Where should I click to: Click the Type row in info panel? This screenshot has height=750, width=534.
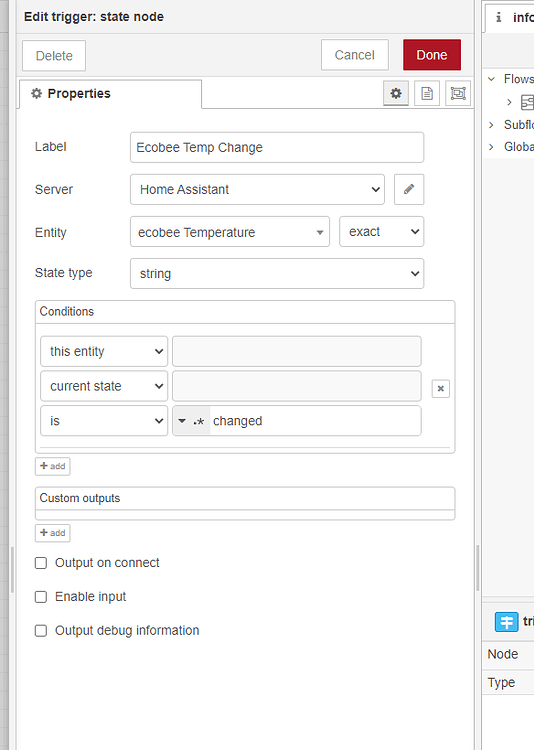(508, 682)
